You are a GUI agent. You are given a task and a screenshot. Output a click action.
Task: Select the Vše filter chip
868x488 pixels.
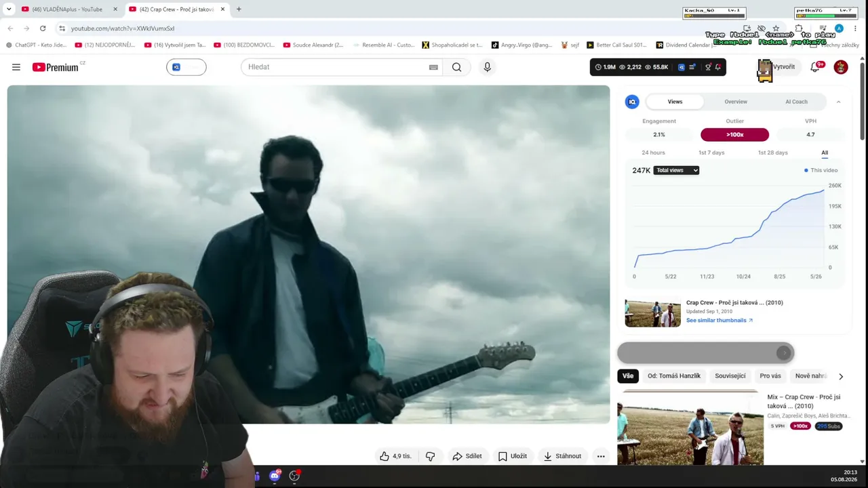click(x=628, y=376)
